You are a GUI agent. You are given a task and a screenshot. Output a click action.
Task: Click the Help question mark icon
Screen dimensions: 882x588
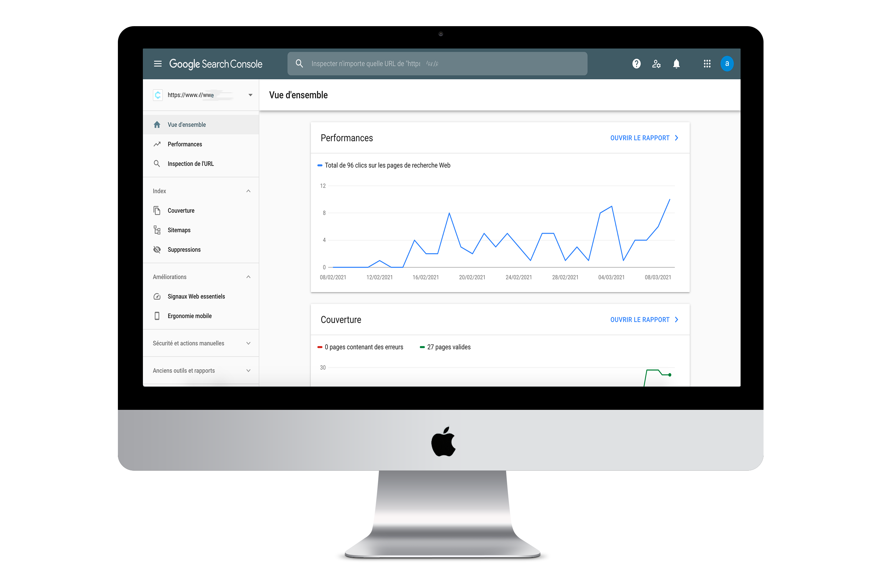(x=635, y=64)
